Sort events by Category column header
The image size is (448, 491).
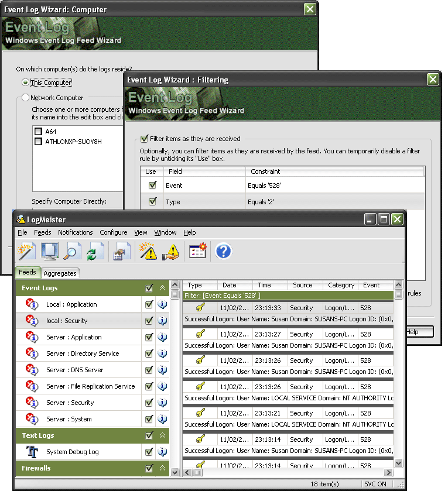341,285
